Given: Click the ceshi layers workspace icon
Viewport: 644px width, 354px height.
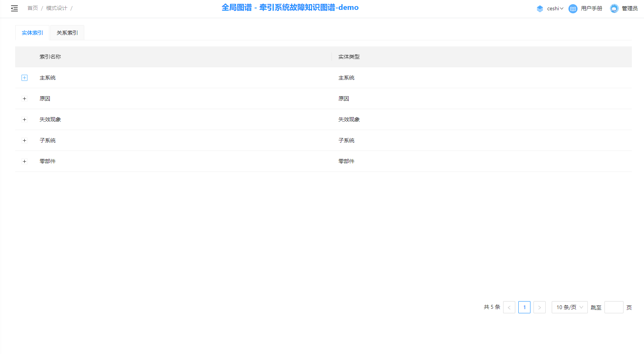Looking at the screenshot, I should (x=540, y=9).
